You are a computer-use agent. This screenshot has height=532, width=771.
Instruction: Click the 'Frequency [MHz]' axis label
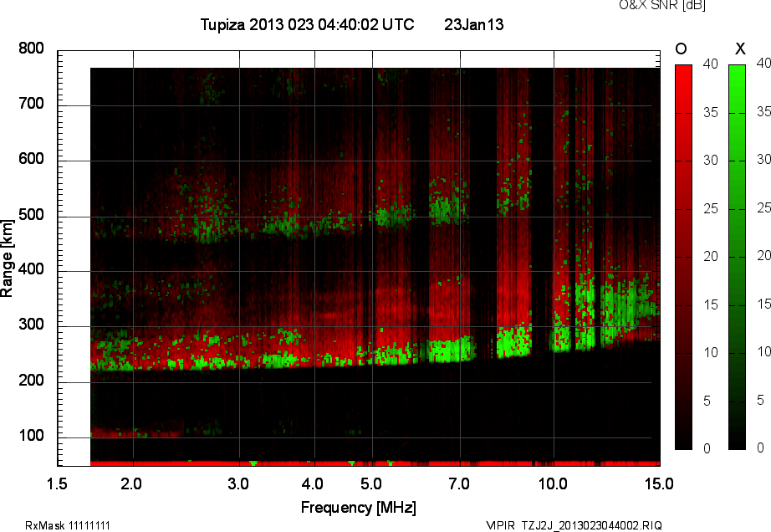[x=359, y=508]
